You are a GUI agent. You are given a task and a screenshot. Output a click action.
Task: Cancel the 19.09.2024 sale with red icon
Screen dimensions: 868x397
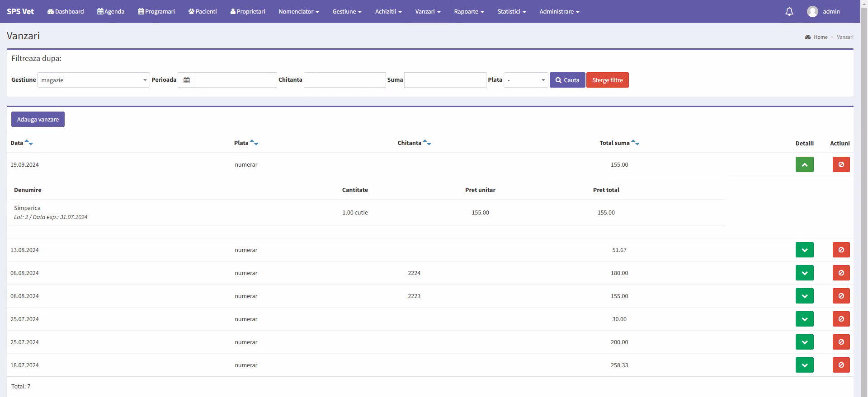[841, 164]
